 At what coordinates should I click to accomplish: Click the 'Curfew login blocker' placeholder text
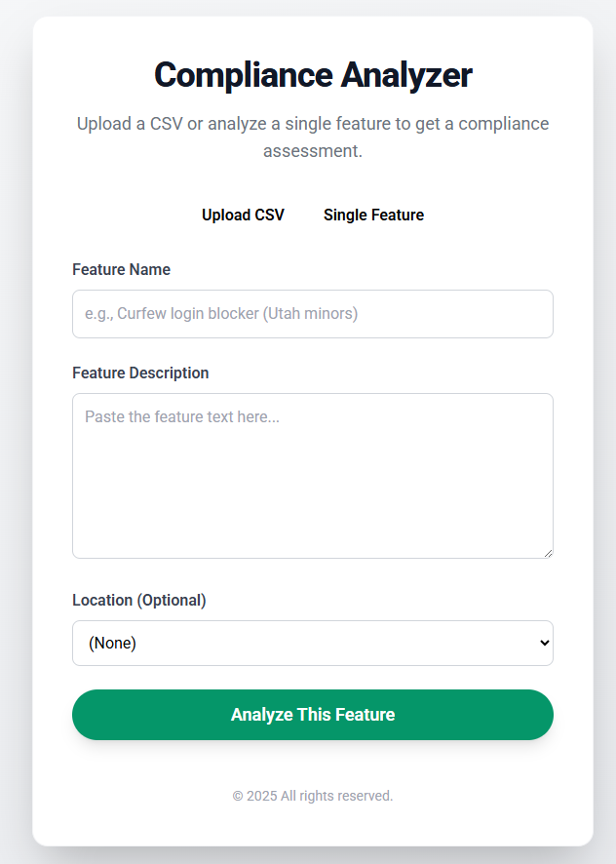click(221, 314)
